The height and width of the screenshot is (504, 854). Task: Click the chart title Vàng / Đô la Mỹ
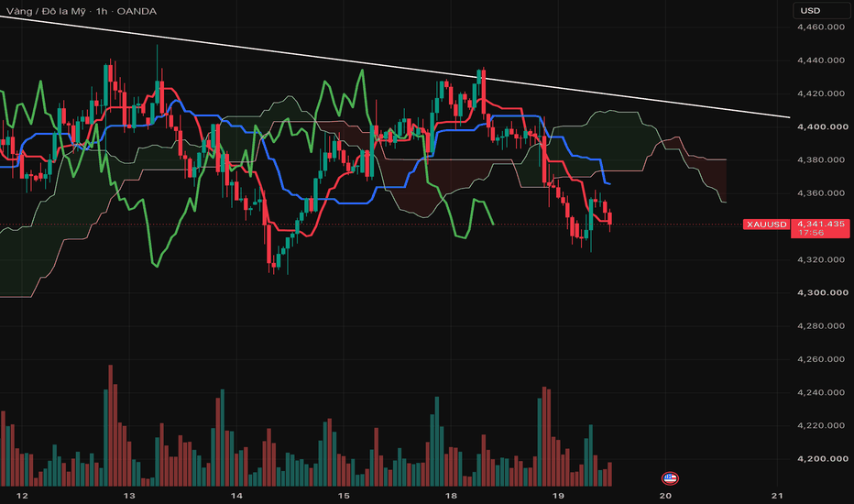(x=46, y=11)
